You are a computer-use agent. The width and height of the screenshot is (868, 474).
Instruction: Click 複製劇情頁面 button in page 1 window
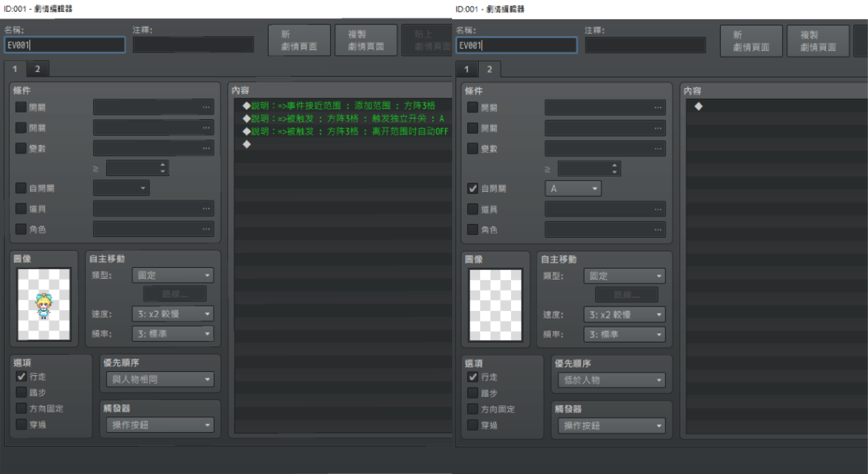point(366,41)
